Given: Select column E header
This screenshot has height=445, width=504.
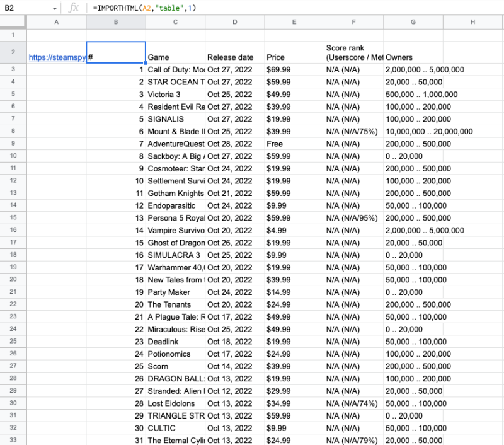Looking at the screenshot, I should click(x=294, y=22).
